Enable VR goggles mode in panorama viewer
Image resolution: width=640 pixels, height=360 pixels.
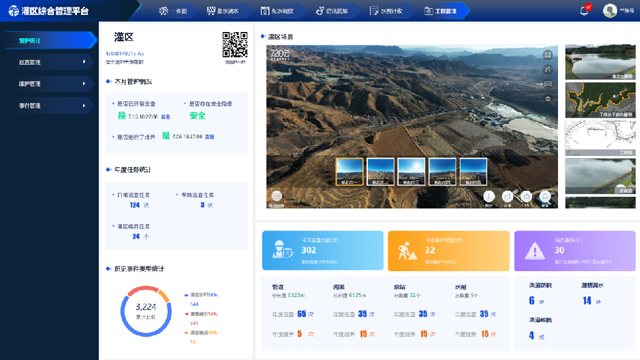(x=547, y=84)
